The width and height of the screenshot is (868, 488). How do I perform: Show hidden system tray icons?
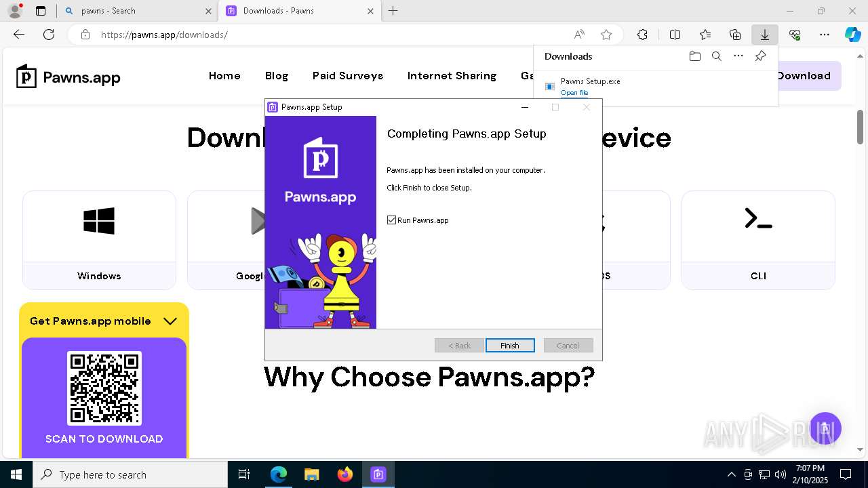coord(731,474)
